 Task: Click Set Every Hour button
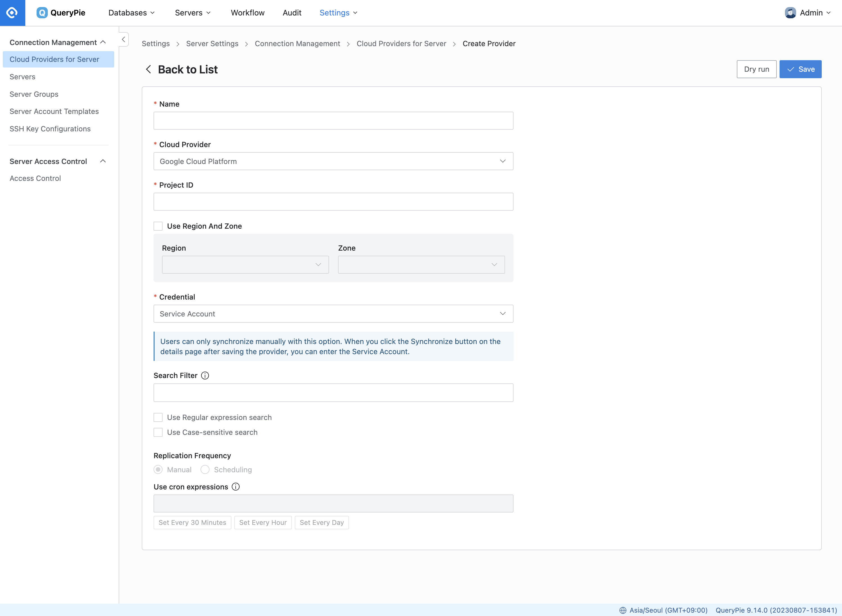tap(263, 522)
